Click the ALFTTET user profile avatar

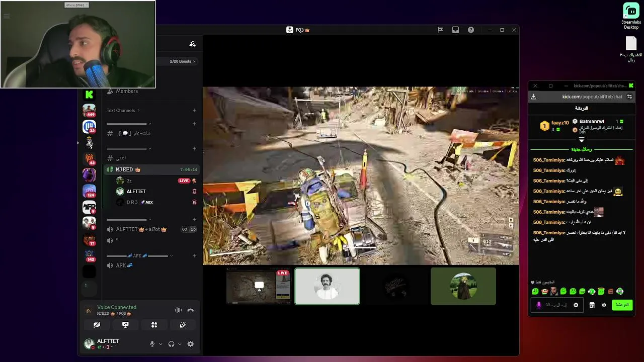click(x=89, y=343)
